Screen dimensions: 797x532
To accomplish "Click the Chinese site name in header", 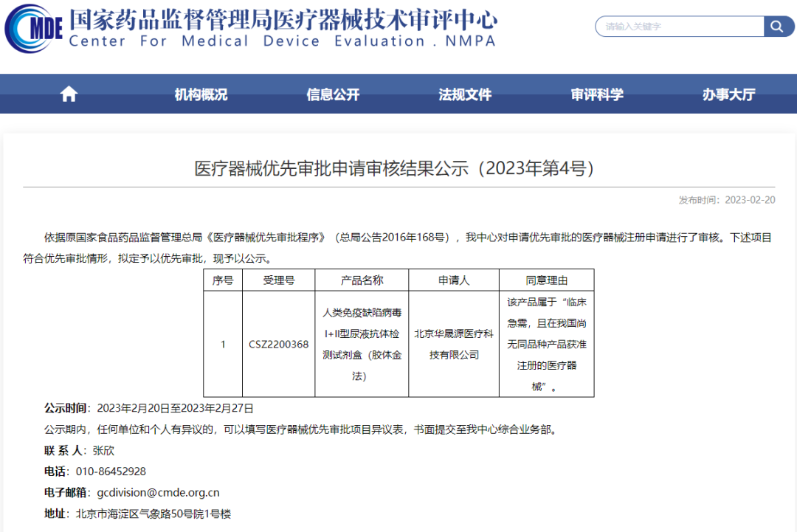I will 283,19.
